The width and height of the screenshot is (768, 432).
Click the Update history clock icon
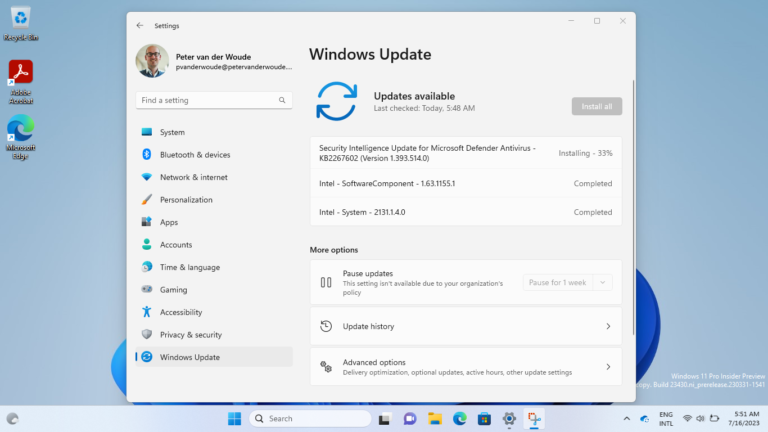pyautogui.click(x=325, y=326)
